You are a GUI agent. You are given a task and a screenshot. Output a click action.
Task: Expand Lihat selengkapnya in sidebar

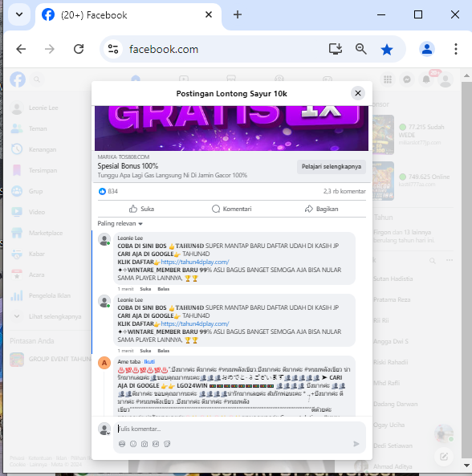(49, 316)
